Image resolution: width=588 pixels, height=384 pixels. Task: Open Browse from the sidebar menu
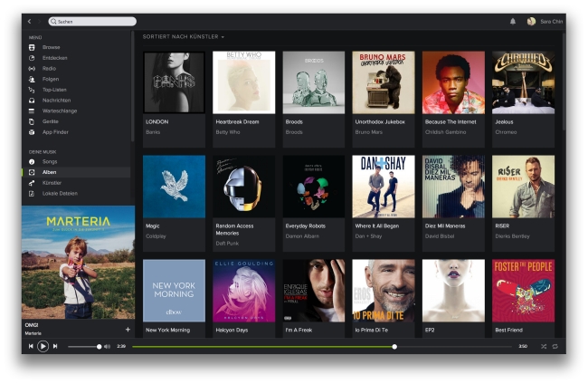[51, 47]
